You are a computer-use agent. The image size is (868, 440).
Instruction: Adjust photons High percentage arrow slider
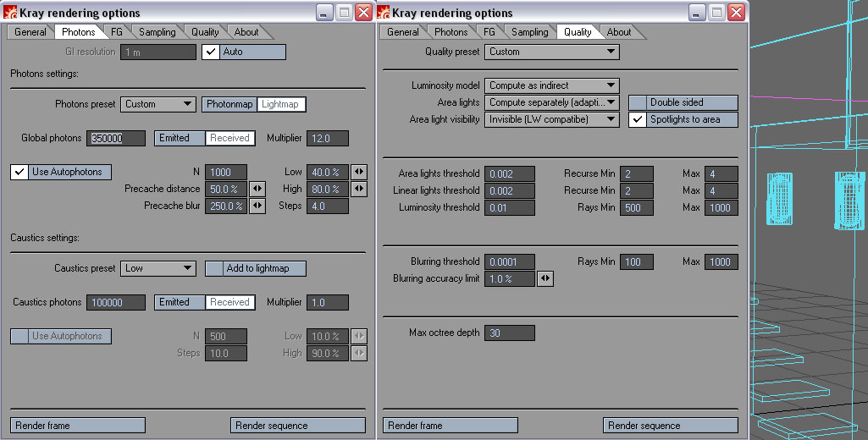pos(359,189)
